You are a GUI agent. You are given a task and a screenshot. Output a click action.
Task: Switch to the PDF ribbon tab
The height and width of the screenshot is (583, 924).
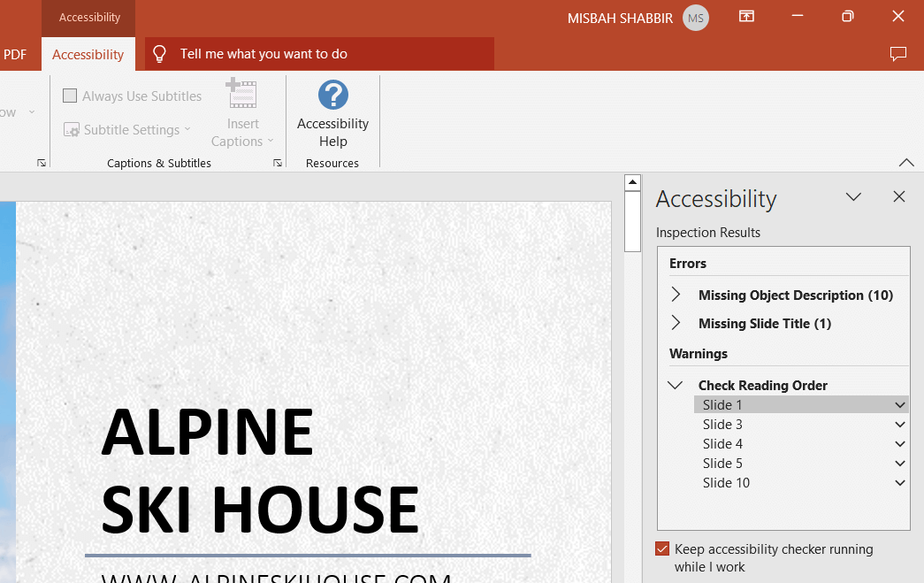tap(15, 55)
